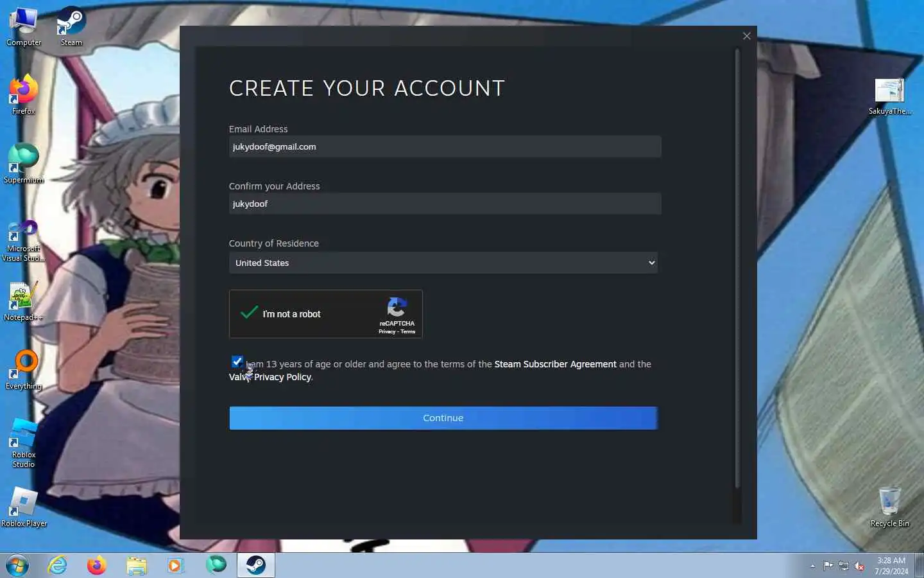
Task: Open Microsoft Visual Studio desktop shortcut
Action: 24,241
